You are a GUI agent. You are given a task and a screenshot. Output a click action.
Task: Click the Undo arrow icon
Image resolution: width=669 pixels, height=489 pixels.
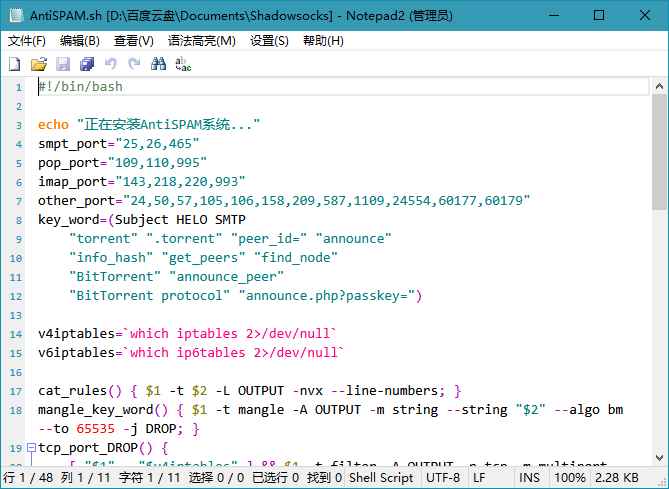tap(110, 64)
